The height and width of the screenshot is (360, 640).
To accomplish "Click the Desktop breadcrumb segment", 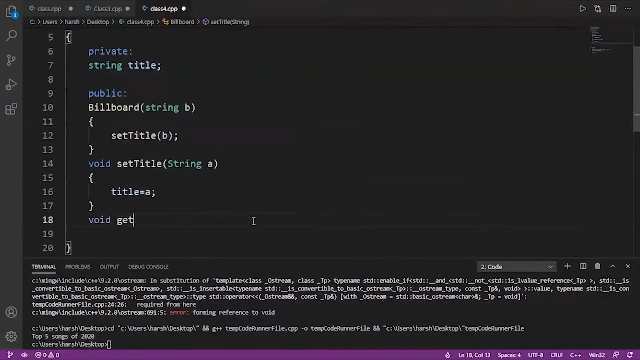I will (x=98, y=22).
